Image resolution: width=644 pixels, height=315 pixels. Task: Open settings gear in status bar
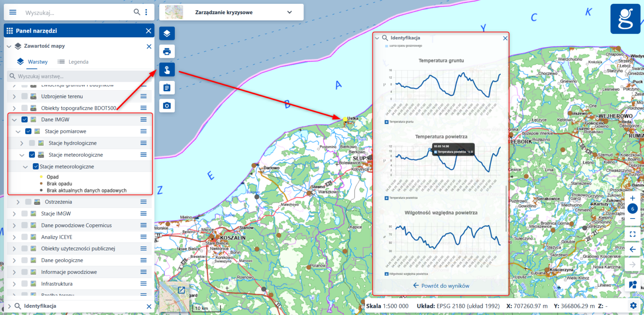tap(633, 305)
